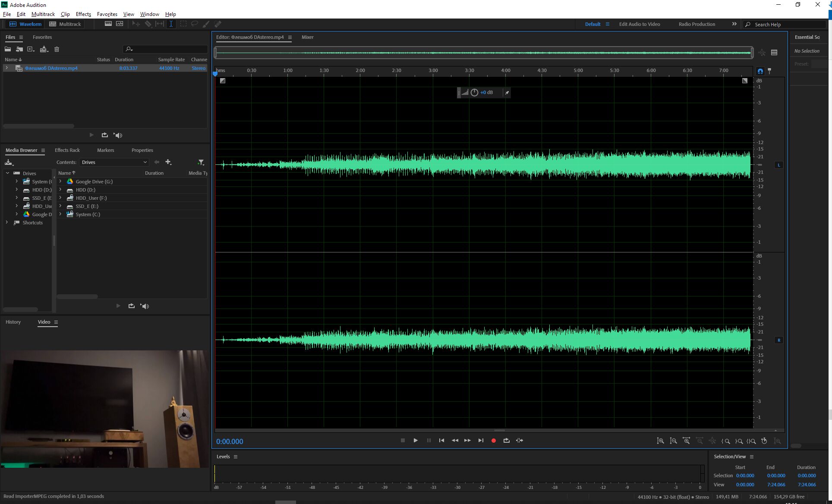Open the Multitrack menu

click(x=43, y=14)
